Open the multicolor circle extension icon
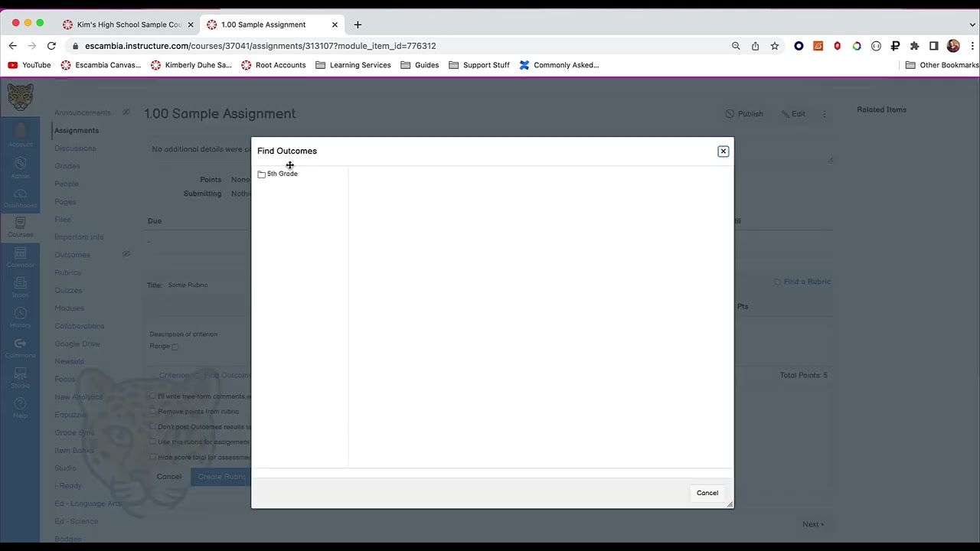 857,46
